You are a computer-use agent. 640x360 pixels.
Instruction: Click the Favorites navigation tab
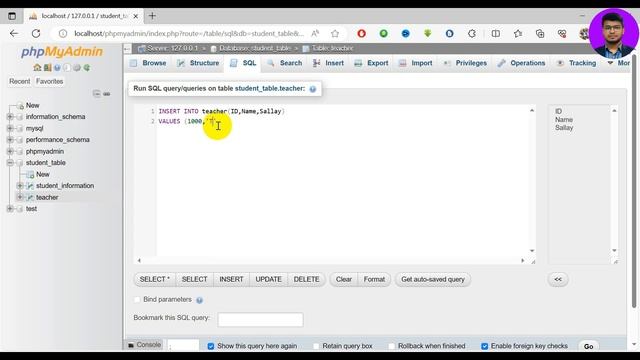click(49, 81)
